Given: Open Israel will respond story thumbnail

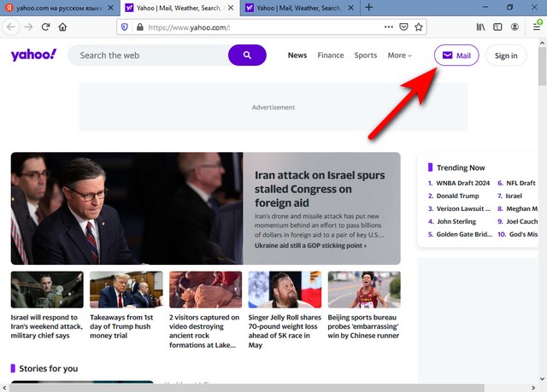Looking at the screenshot, I should pos(47,290).
